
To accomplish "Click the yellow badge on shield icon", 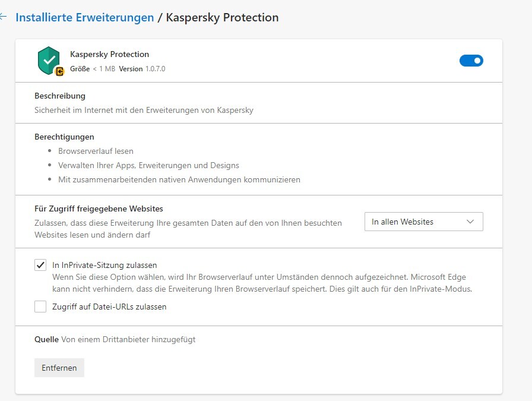I will pyautogui.click(x=59, y=71).
